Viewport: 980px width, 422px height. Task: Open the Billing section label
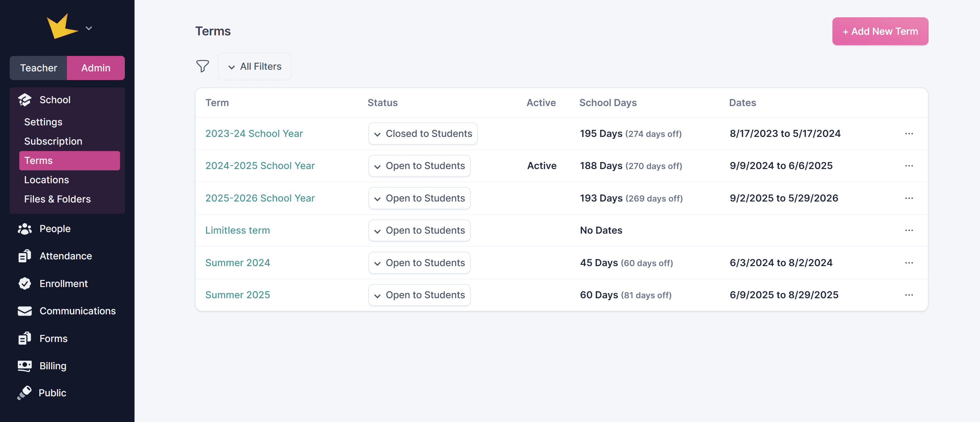[53, 366]
